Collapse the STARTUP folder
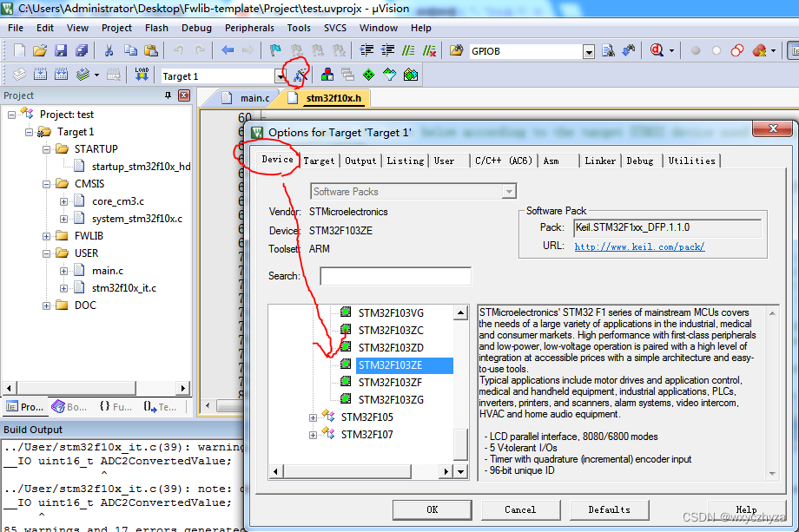The width and height of the screenshot is (799, 532). 46,149
